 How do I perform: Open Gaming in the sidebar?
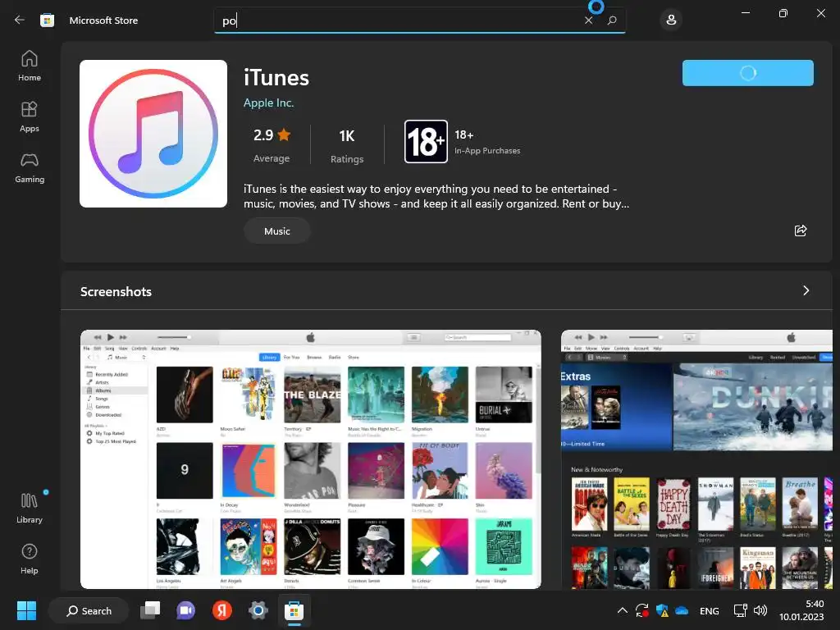coord(30,167)
